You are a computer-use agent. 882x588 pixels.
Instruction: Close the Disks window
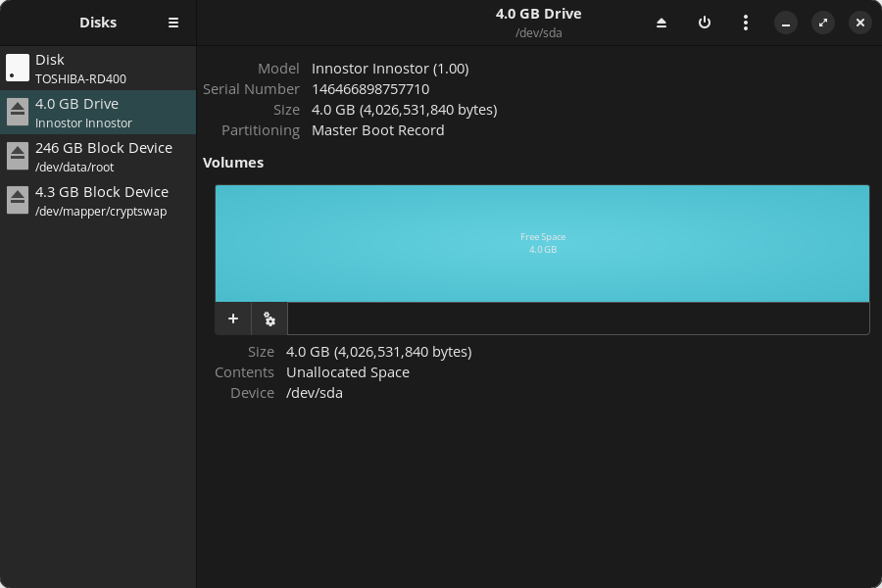point(859,22)
